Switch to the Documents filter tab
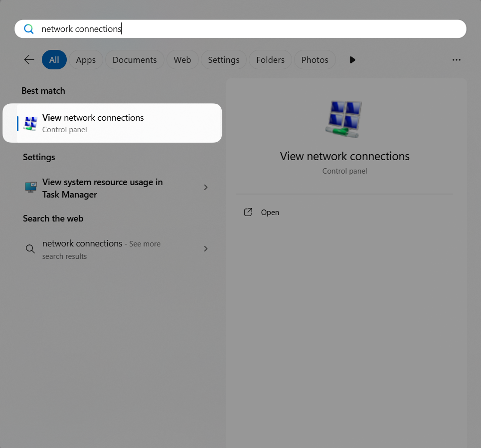 point(135,60)
